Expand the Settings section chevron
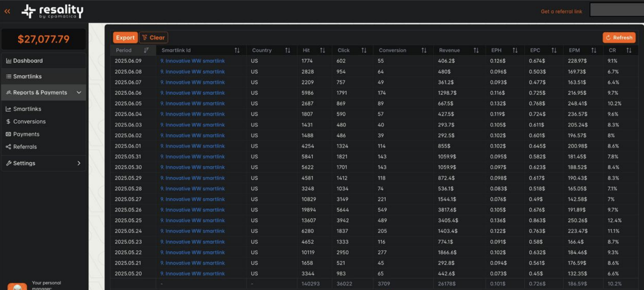 [79, 163]
